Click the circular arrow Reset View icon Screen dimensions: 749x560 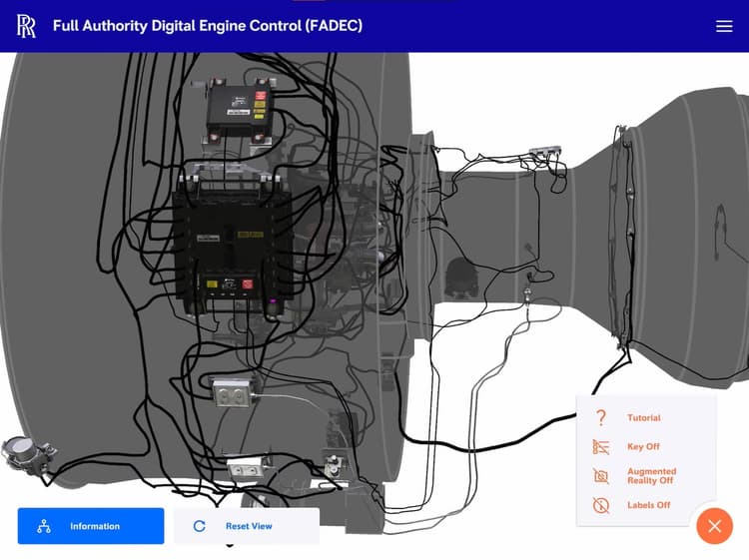(200, 526)
